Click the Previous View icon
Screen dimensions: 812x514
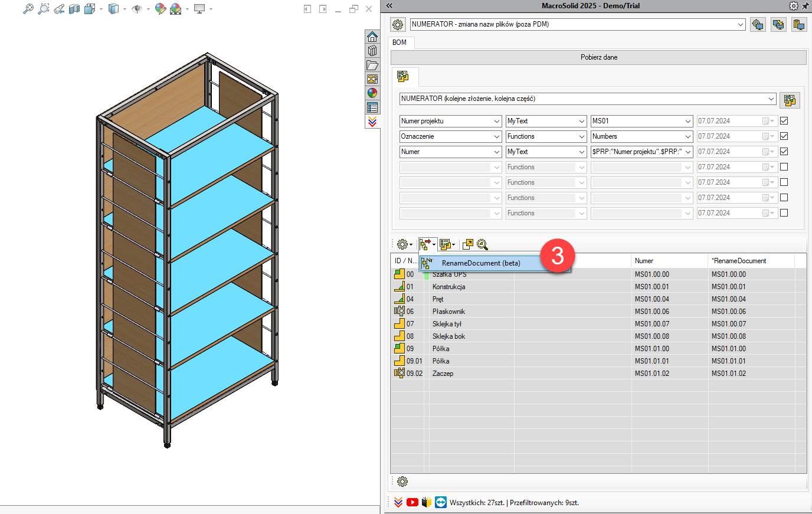coord(59,9)
